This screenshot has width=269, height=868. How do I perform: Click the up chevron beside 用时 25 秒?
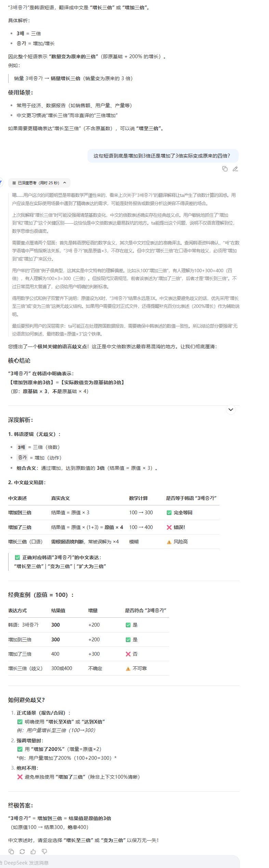pos(65,183)
